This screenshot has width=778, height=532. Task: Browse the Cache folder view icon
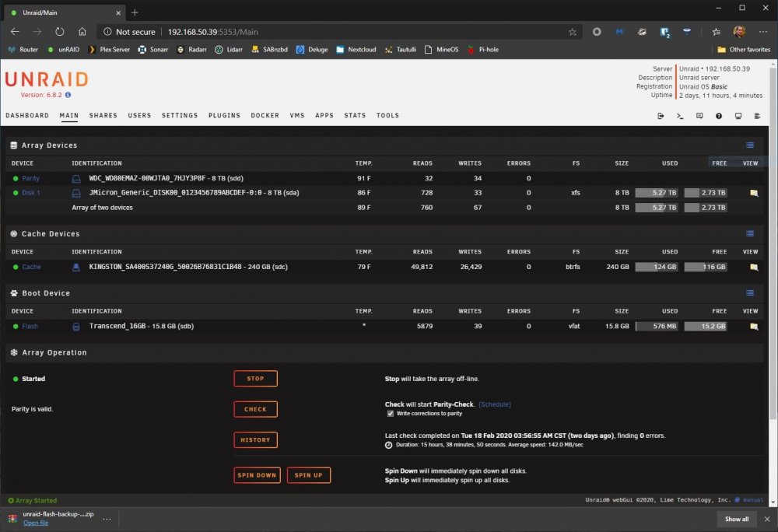tap(754, 267)
